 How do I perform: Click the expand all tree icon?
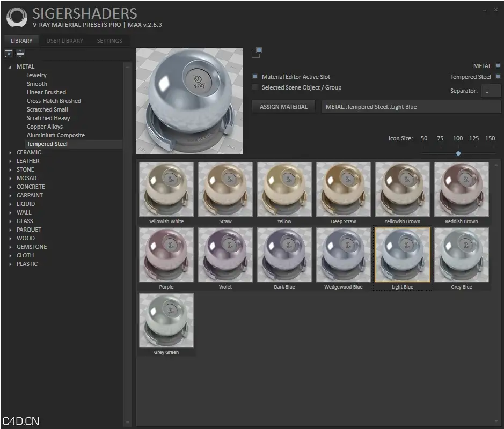(x=9, y=54)
